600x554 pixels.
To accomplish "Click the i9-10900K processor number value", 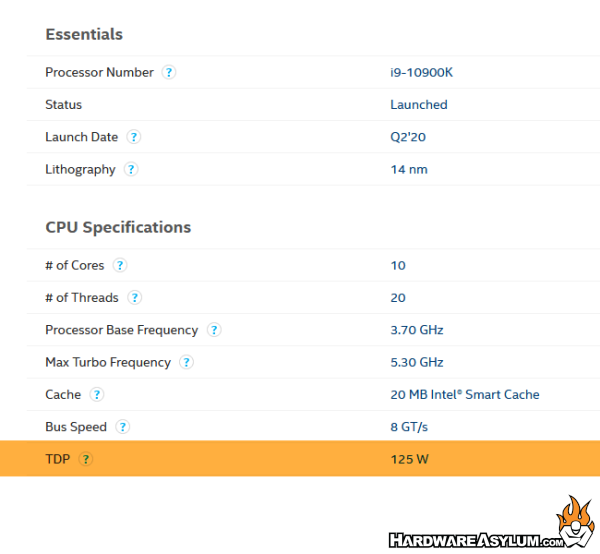I will pyautogui.click(x=423, y=72).
